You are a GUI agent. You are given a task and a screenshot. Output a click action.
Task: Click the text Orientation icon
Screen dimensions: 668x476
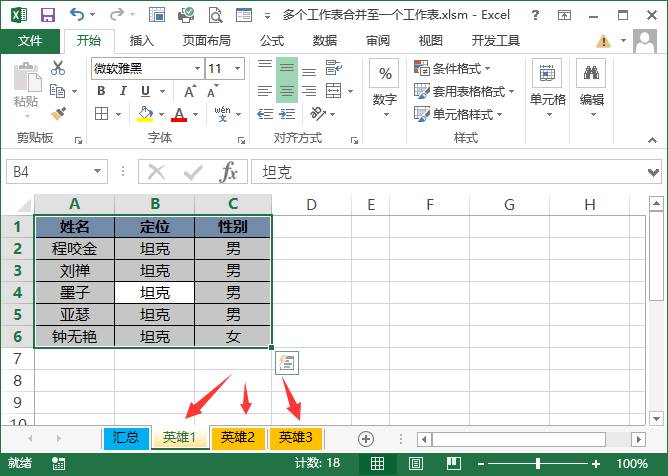click(x=318, y=114)
